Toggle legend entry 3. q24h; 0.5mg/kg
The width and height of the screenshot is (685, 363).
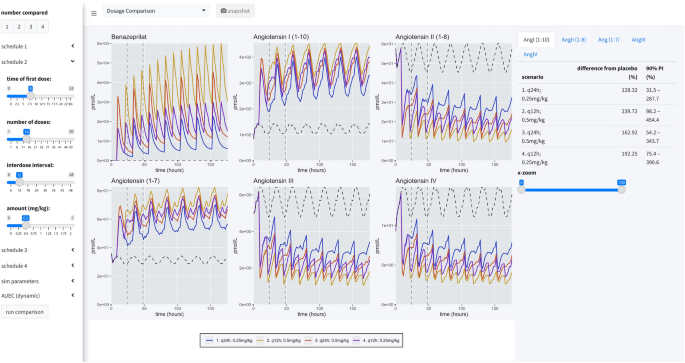pyautogui.click(x=327, y=340)
